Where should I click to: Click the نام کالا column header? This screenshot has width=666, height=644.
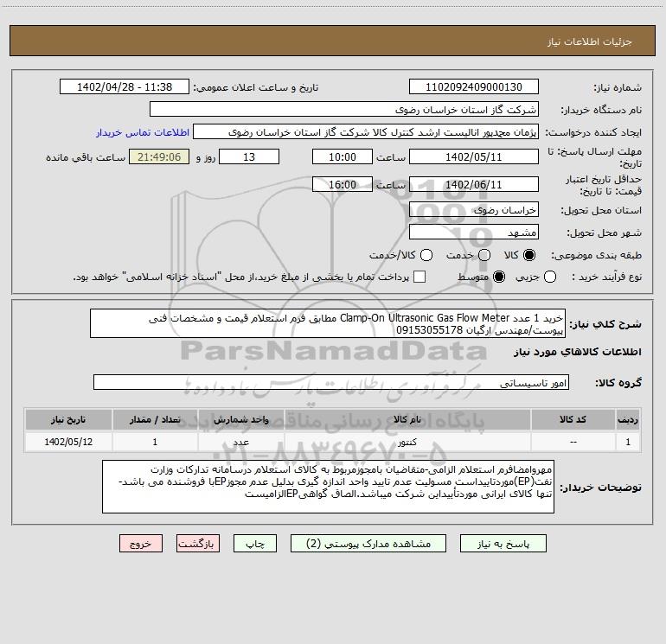pyautogui.click(x=407, y=419)
